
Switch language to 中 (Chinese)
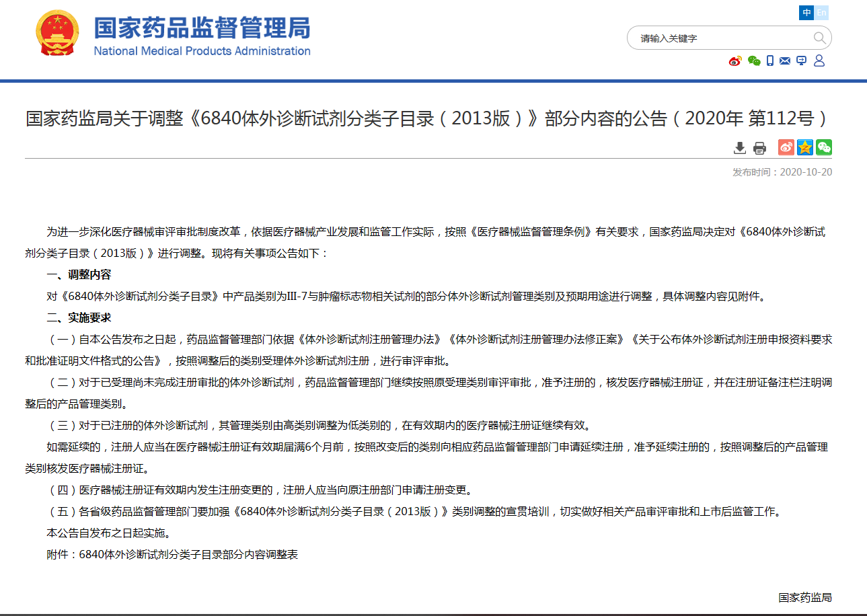point(806,13)
